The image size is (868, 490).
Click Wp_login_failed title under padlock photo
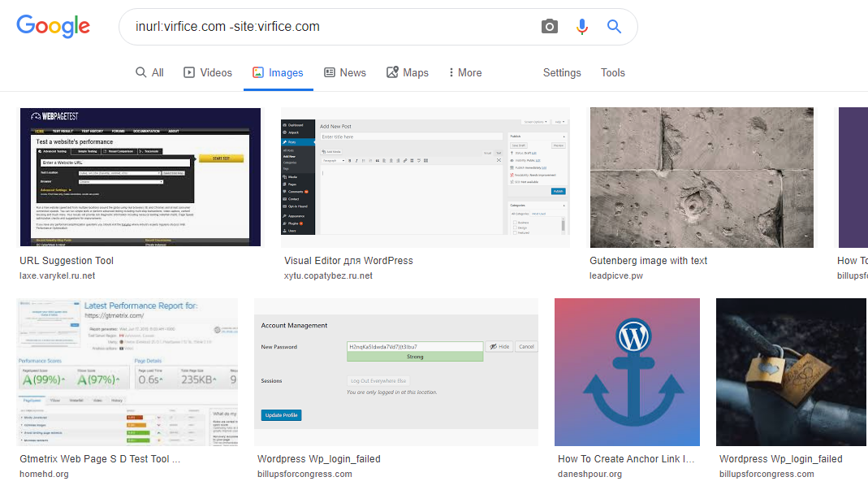coord(780,459)
